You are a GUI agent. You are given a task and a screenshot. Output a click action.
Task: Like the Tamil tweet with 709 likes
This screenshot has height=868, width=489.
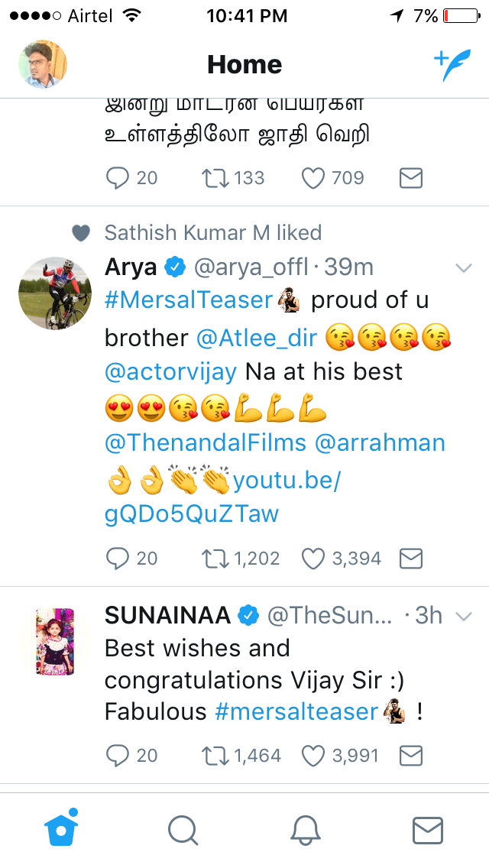[x=313, y=178]
